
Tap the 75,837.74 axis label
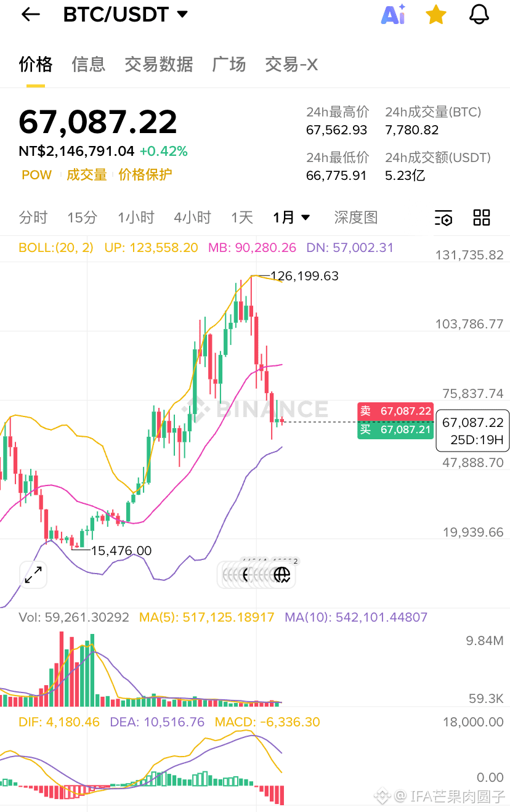(x=473, y=394)
